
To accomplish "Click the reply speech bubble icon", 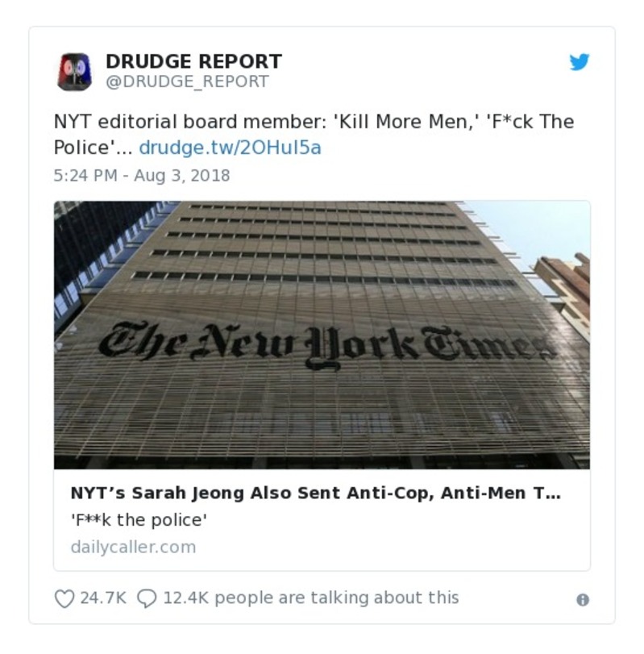I will 147,598.
